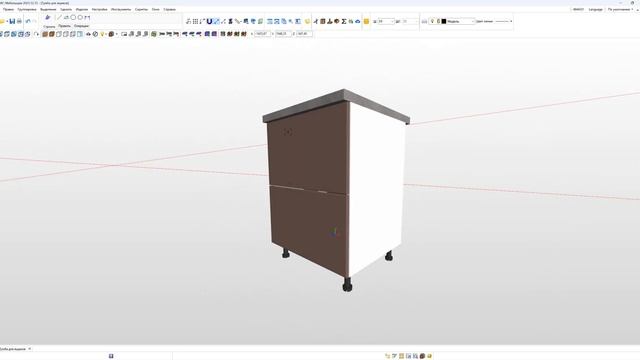
Task: Click the Операции tool group label
Action: click(x=81, y=26)
